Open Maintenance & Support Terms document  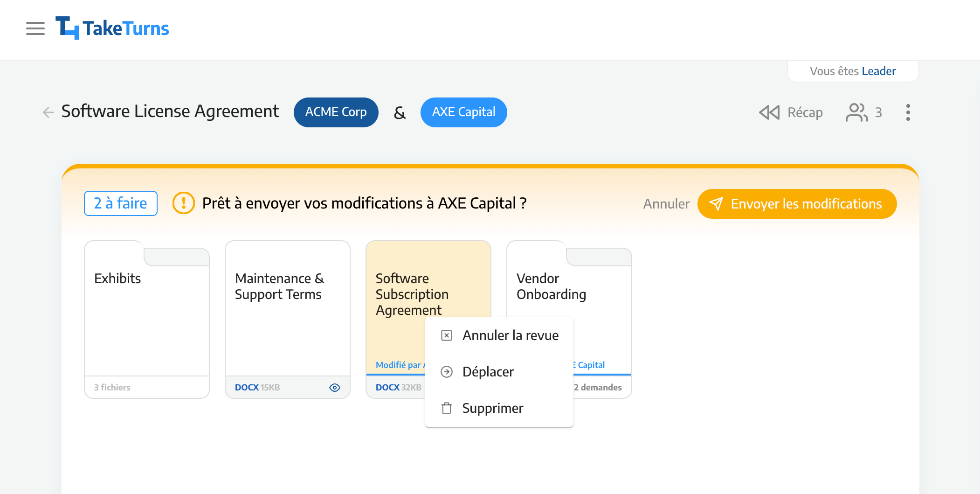288,320
